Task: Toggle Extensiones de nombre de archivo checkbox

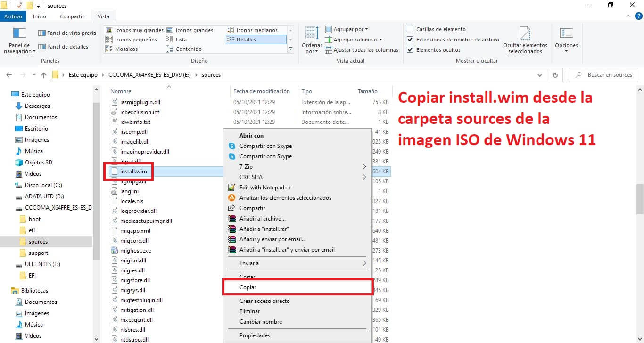Action: (x=410, y=40)
